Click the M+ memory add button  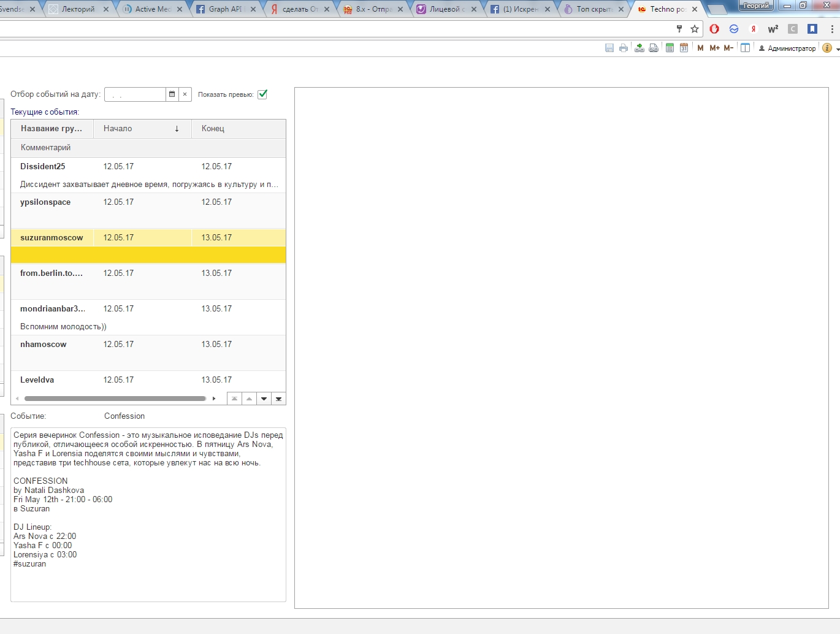[x=714, y=48]
